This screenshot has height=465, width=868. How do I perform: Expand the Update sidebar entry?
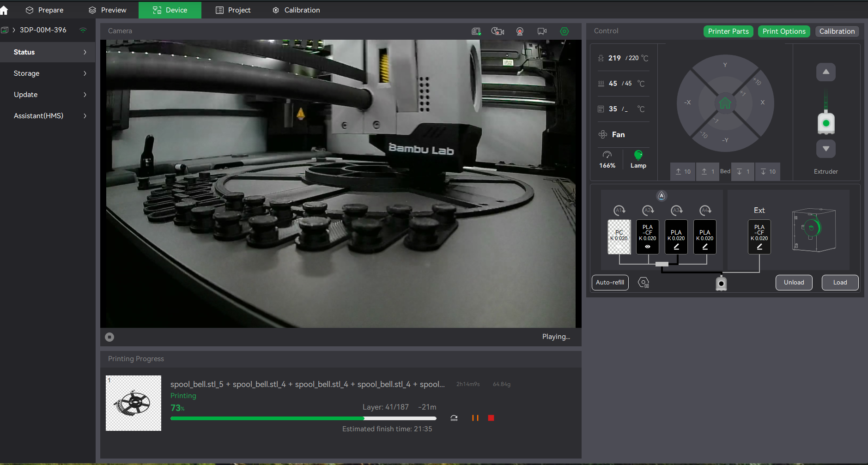pos(48,95)
